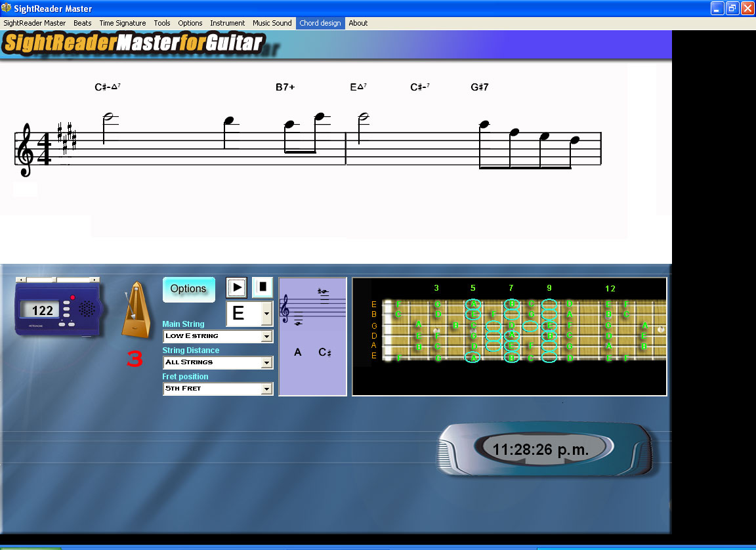Minimize the SightReader Master window
The width and height of the screenshot is (756, 550).
(717, 8)
